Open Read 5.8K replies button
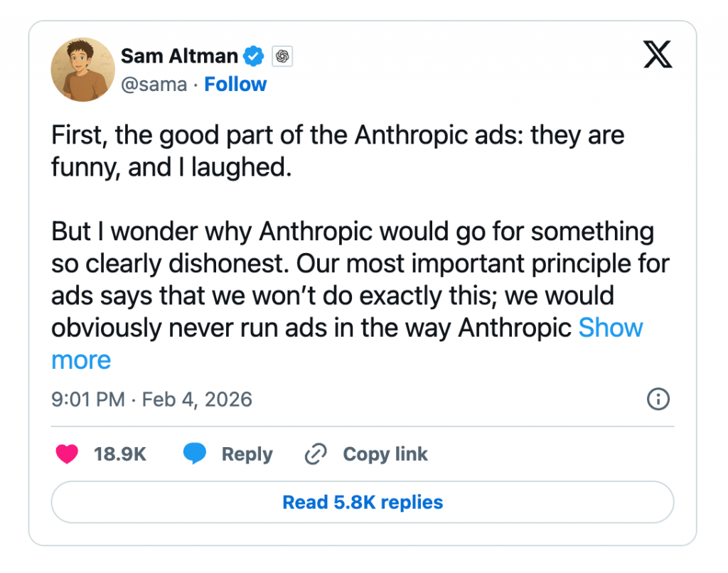This screenshot has width=728, height=573. 363,503
